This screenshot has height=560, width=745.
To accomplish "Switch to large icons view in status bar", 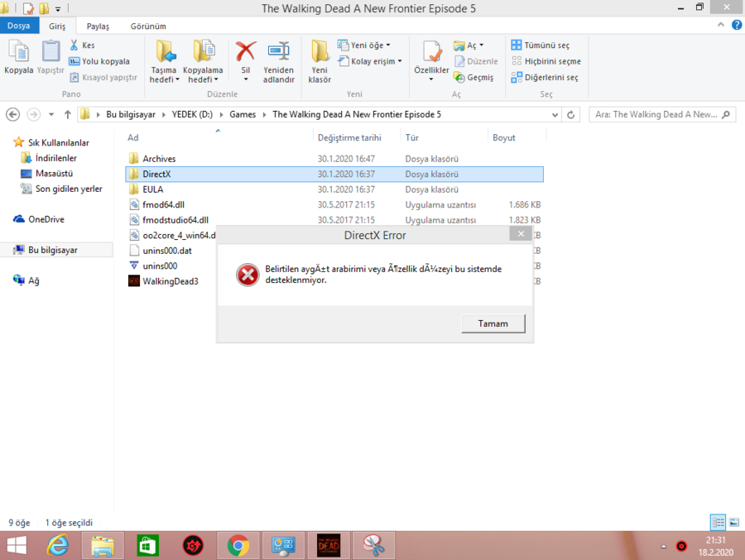I will [734, 523].
